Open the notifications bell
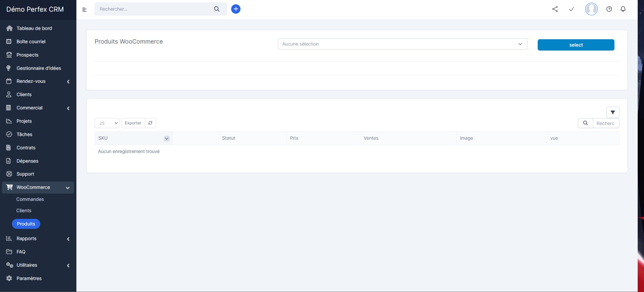Image resolution: width=644 pixels, height=292 pixels. 623,9
